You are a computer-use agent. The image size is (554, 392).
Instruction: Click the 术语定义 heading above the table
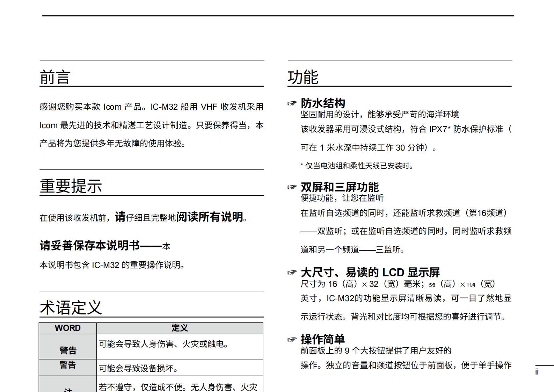tap(71, 308)
